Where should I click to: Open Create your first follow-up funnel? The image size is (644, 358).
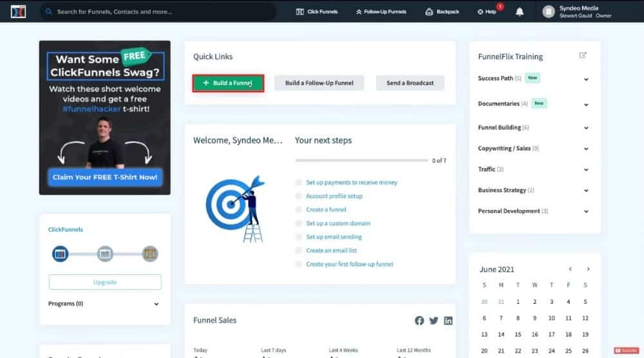click(x=350, y=264)
